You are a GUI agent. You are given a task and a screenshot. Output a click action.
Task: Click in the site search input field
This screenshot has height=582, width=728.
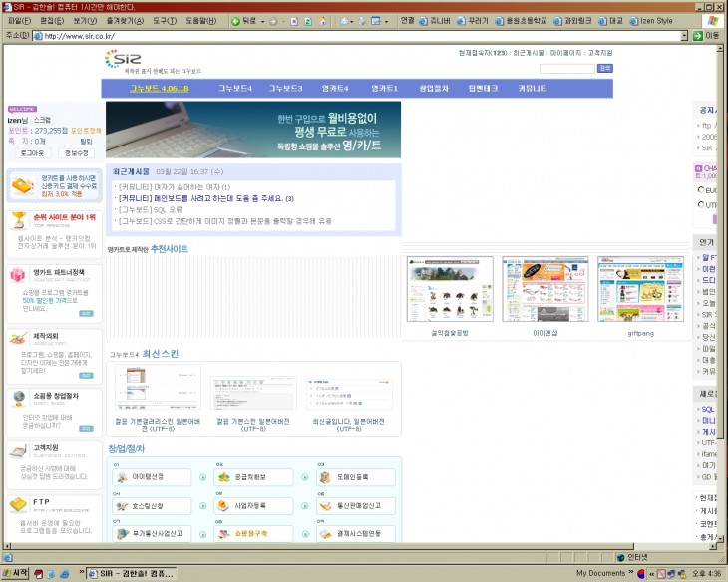566,68
